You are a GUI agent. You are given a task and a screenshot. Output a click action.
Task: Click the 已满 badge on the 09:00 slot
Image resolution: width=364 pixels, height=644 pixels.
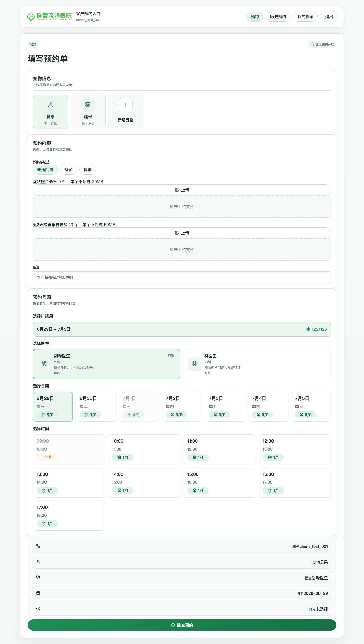point(47,457)
